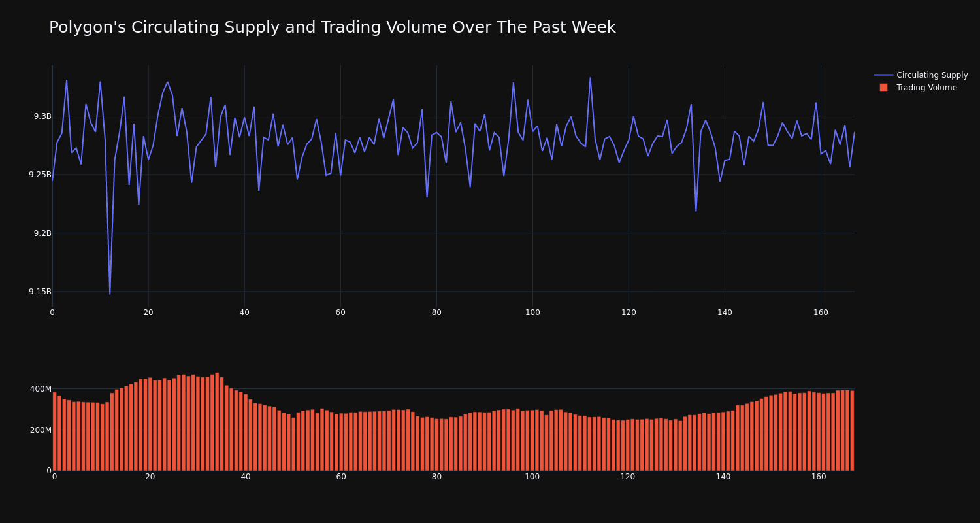The height and width of the screenshot is (523, 980).
Task: Click the chart title about Polygon's Circulating Supply
Action: point(332,27)
